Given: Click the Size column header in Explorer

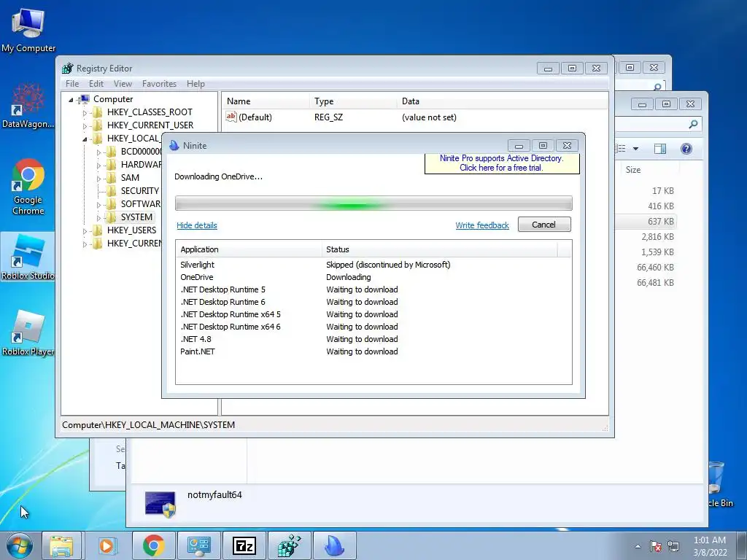Looking at the screenshot, I should coord(650,169).
